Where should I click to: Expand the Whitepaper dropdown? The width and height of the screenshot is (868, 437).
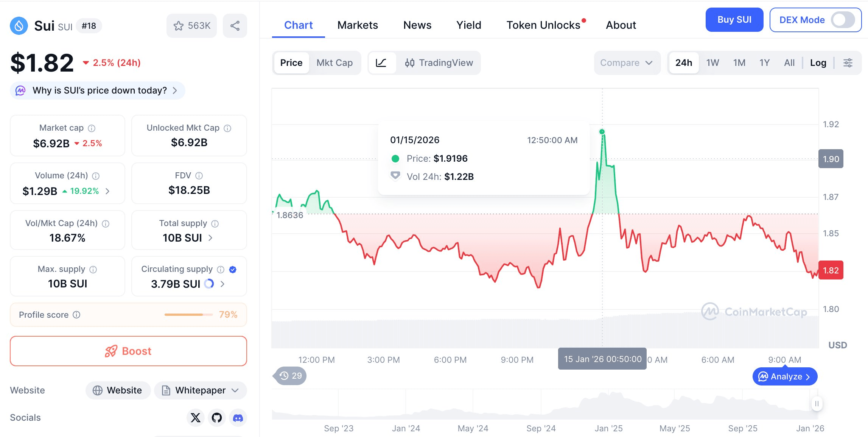[201, 390]
